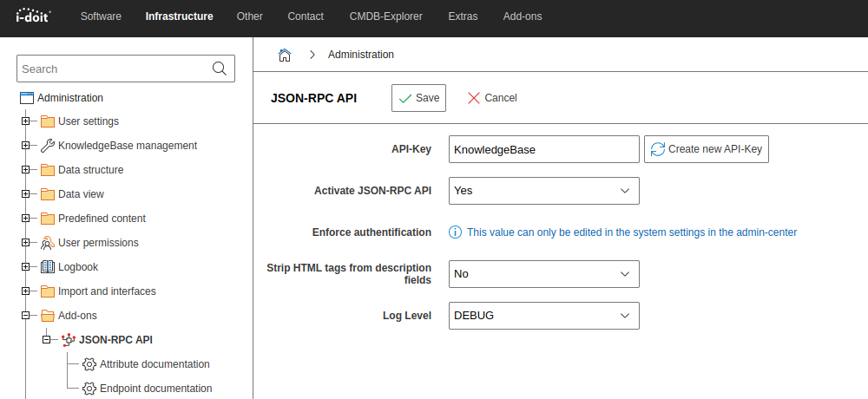This screenshot has width=868, height=399.
Task: Click the User permissions people icon
Action: click(48, 243)
